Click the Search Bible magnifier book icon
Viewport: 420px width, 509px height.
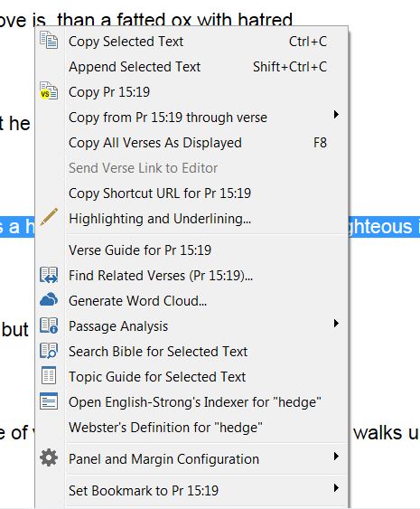coord(49,351)
